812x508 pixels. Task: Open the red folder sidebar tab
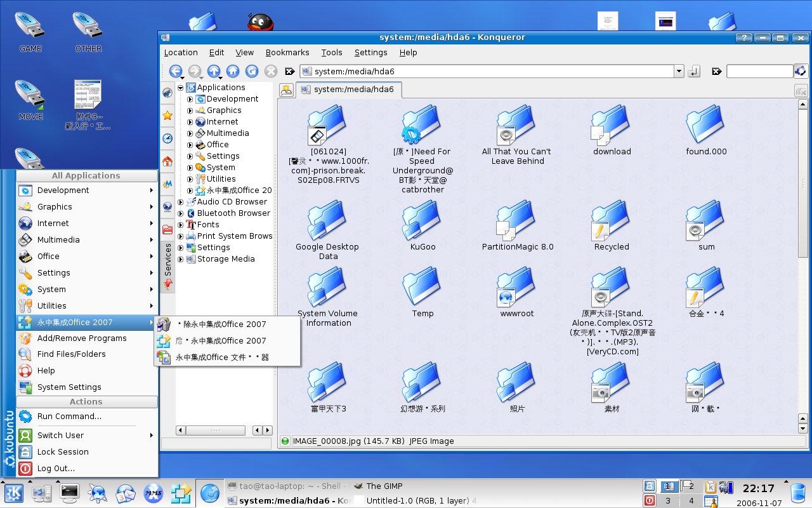pyautogui.click(x=167, y=229)
